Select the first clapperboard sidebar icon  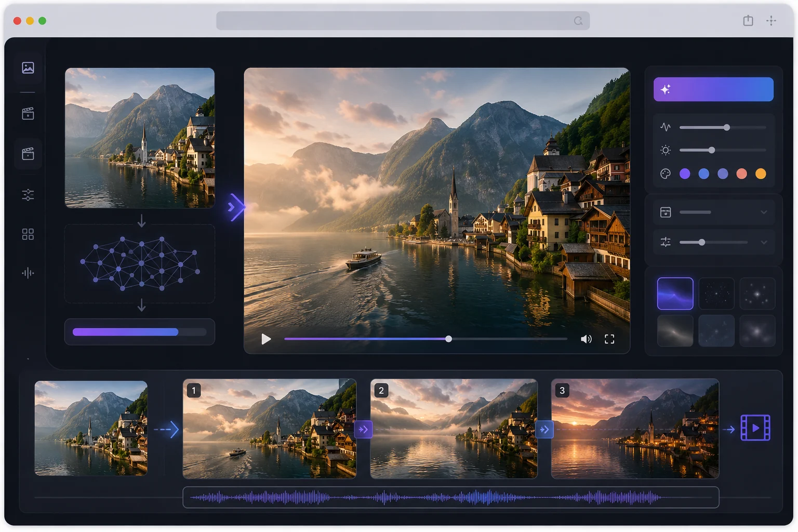pyautogui.click(x=28, y=113)
